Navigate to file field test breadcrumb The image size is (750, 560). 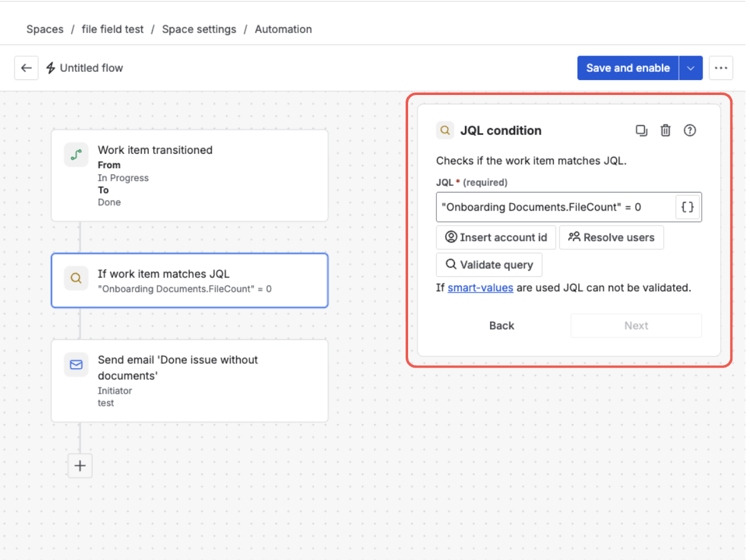(x=112, y=29)
